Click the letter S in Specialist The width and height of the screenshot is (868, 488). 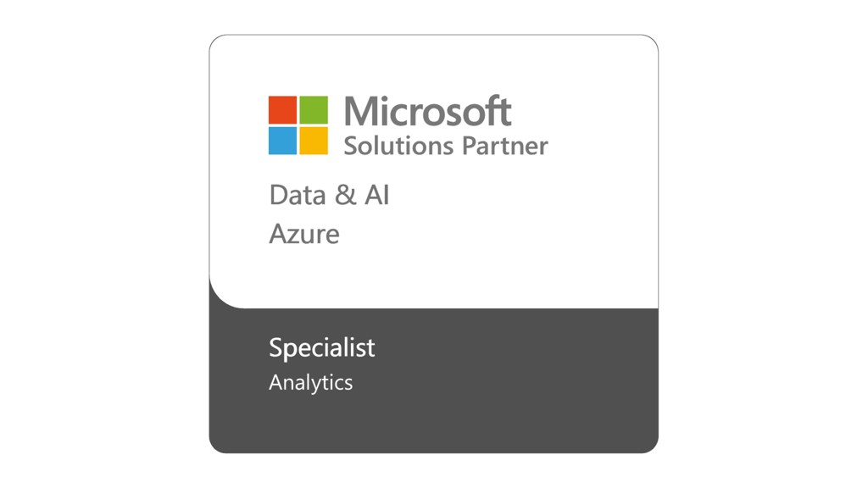pyautogui.click(x=275, y=347)
